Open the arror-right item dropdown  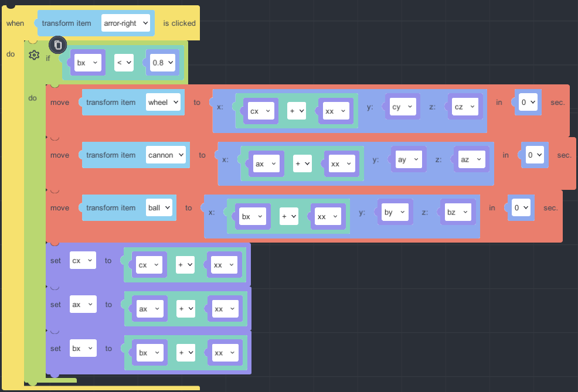(x=126, y=23)
